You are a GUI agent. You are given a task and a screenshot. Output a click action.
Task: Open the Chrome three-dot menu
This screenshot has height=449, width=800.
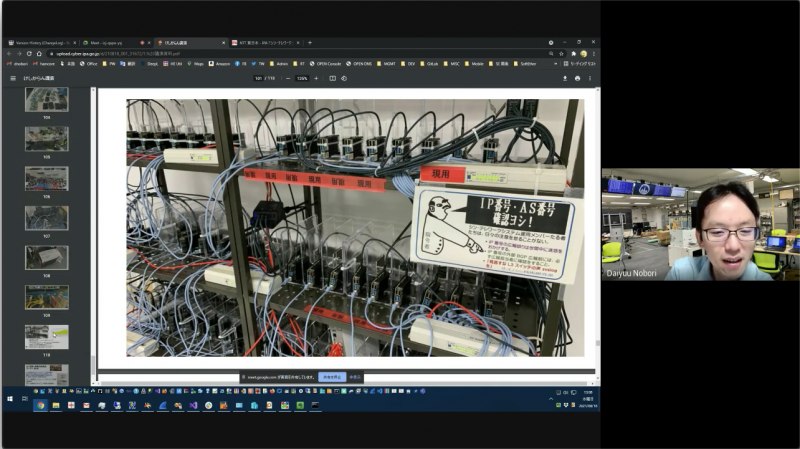pos(593,54)
